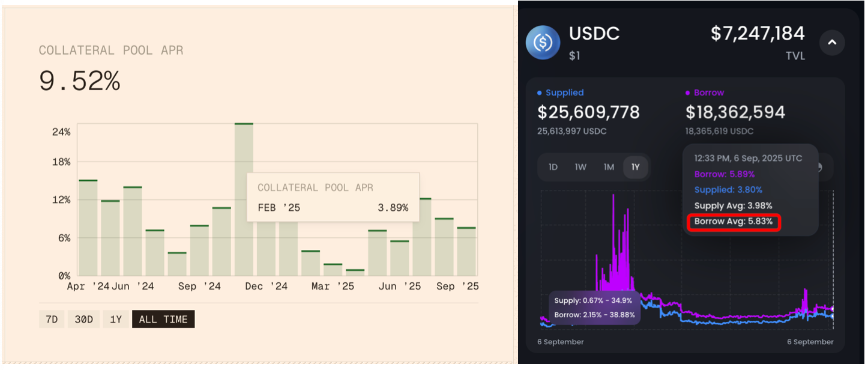868x370 pixels.
Task: Click the last bar for Sep '25
Action: click(x=466, y=252)
